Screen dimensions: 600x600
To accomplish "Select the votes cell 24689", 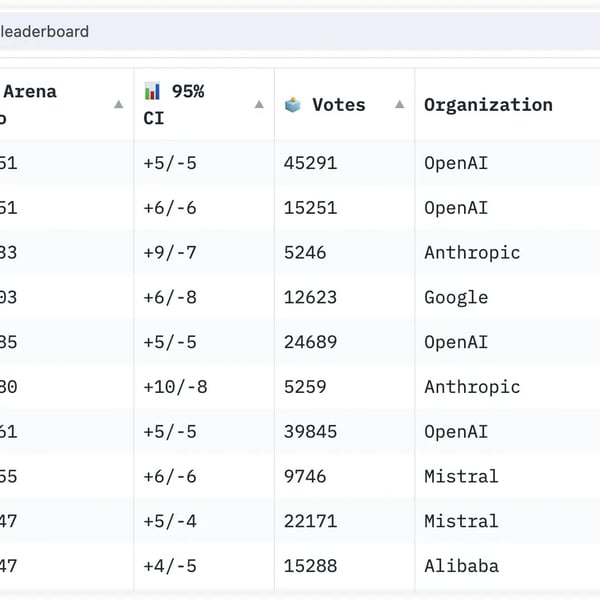I will (x=310, y=342).
